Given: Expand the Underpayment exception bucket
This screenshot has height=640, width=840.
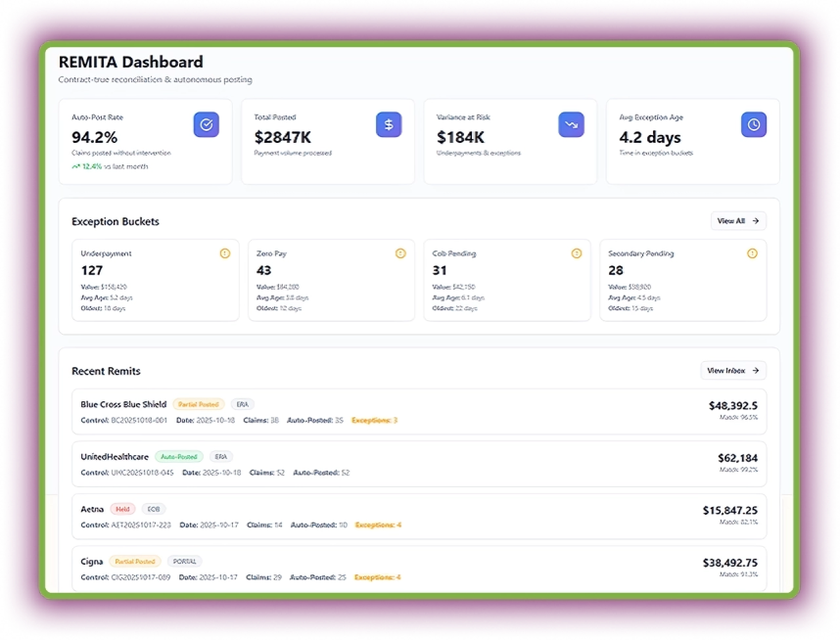Looking at the screenshot, I should (x=156, y=279).
